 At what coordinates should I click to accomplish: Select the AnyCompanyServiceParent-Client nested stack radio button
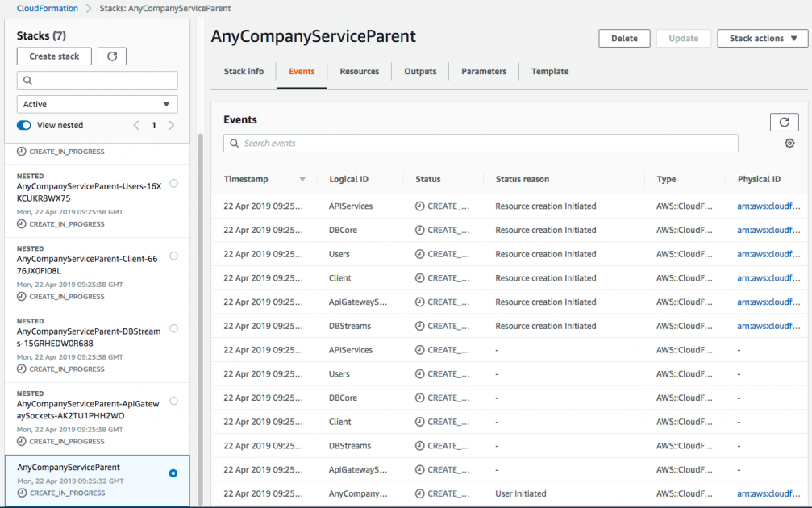click(173, 256)
